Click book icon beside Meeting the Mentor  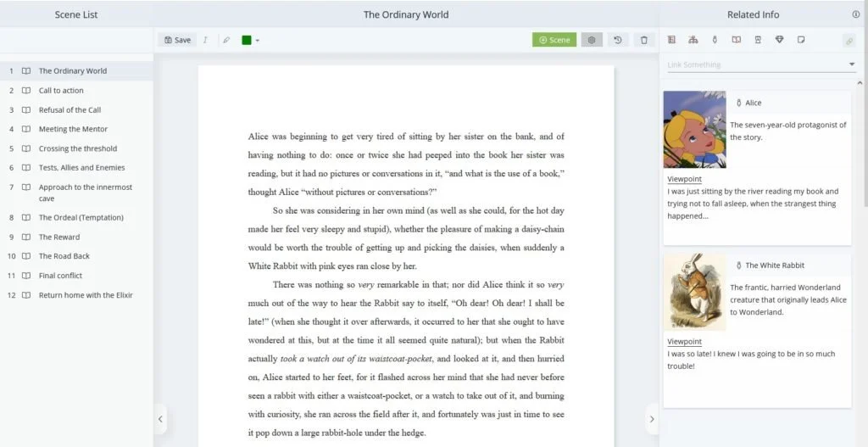pos(26,129)
